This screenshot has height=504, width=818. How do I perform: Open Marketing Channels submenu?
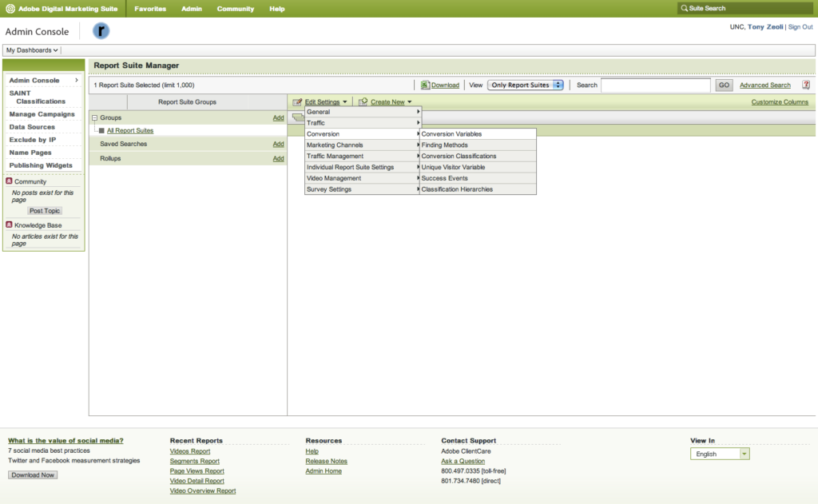[363, 145]
